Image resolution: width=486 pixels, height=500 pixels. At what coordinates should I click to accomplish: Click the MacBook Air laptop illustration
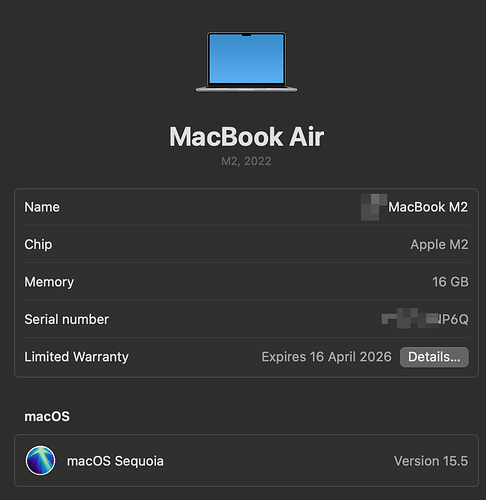point(246,62)
